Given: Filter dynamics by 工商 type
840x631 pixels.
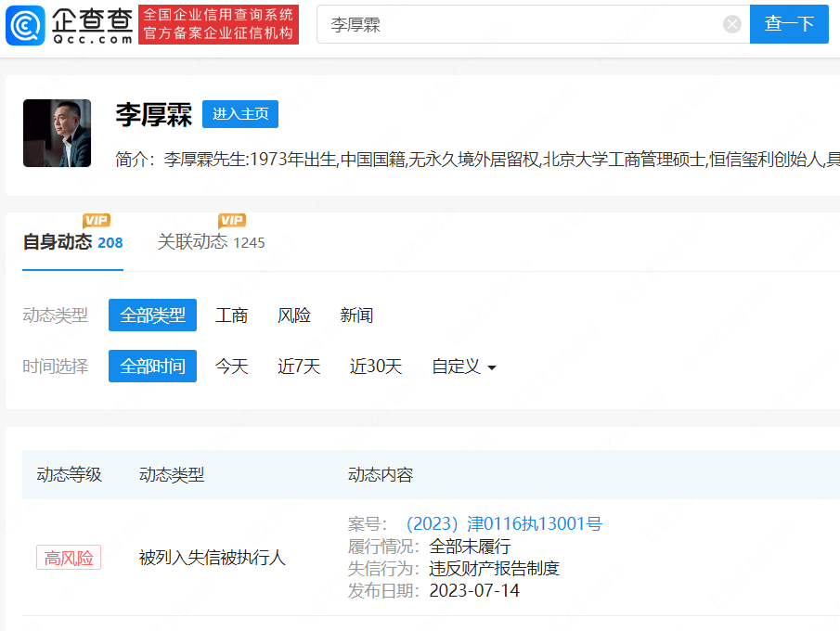Looking at the screenshot, I should point(231,315).
